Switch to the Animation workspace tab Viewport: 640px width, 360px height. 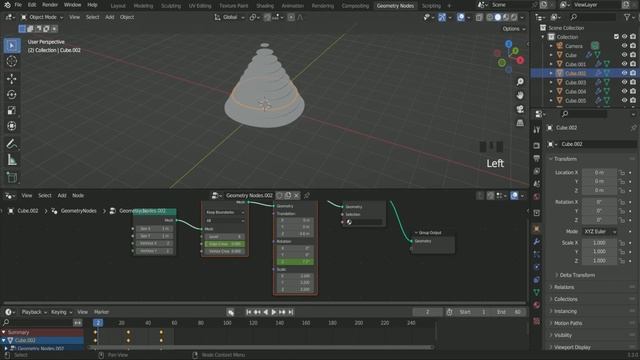pos(293,6)
